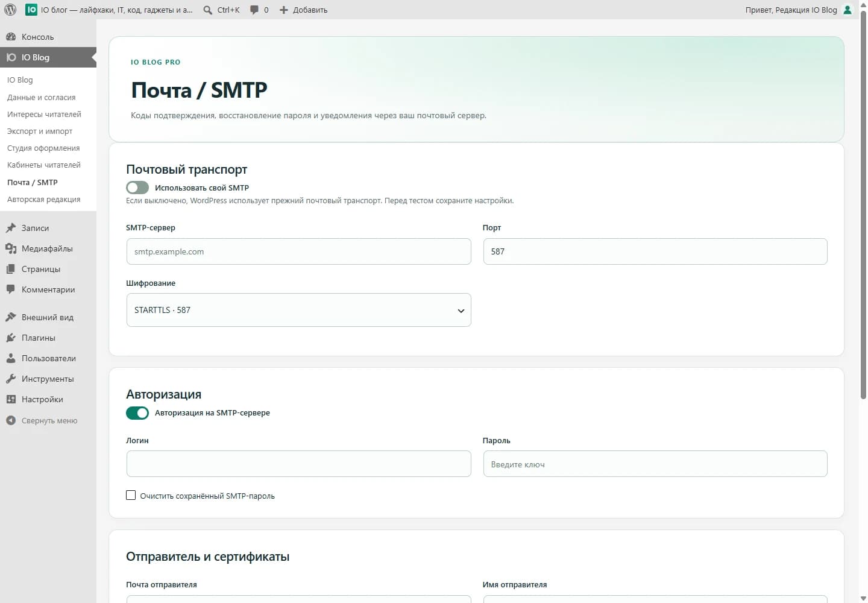Click the Консоль dashboard icon
868x603 pixels.
pyautogui.click(x=11, y=37)
